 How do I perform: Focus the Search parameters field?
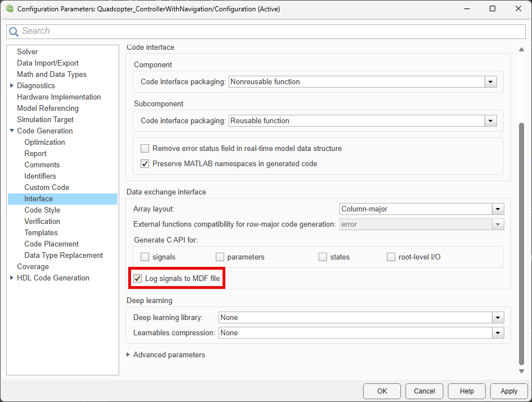(266, 31)
